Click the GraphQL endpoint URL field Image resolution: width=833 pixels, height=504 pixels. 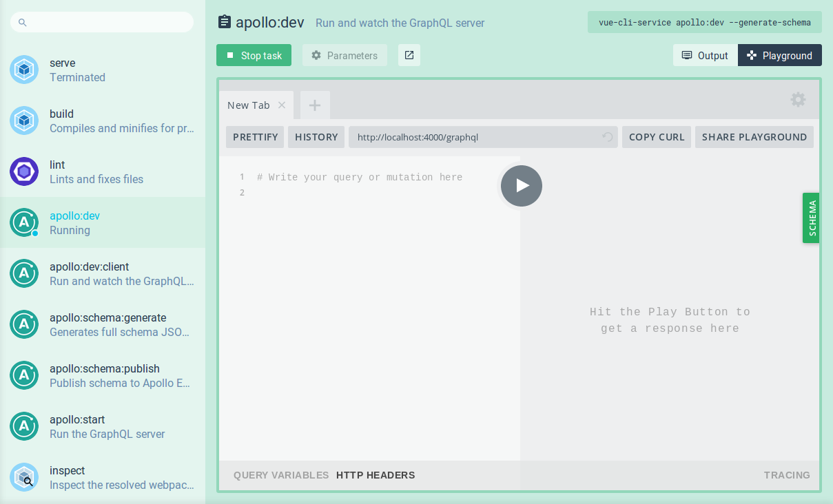coord(483,137)
